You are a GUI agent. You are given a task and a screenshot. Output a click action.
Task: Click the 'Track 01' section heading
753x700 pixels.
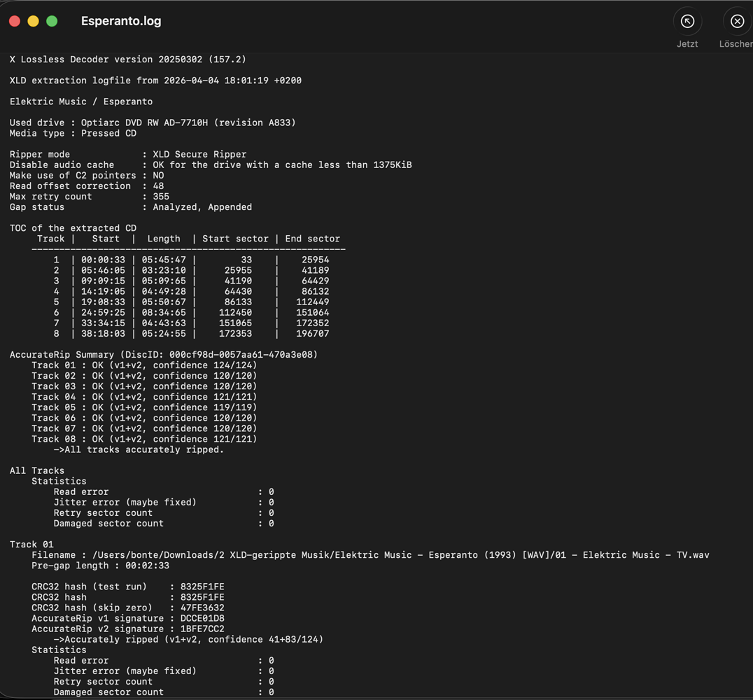point(31,545)
